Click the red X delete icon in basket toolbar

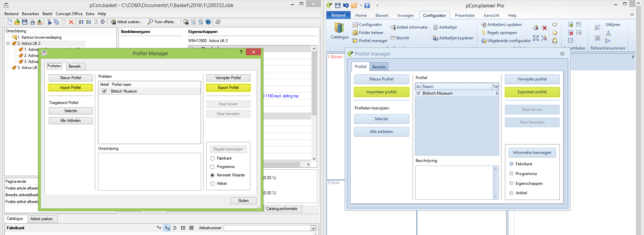point(71,22)
